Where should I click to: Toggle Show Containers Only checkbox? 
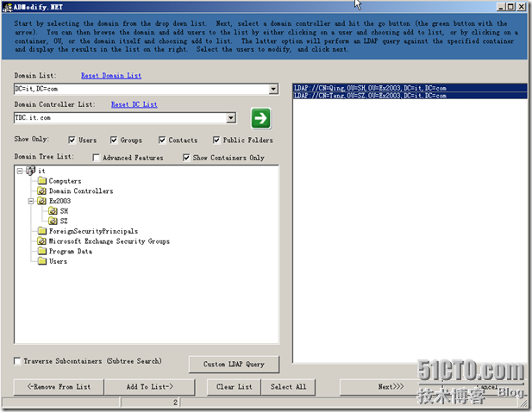(186, 158)
